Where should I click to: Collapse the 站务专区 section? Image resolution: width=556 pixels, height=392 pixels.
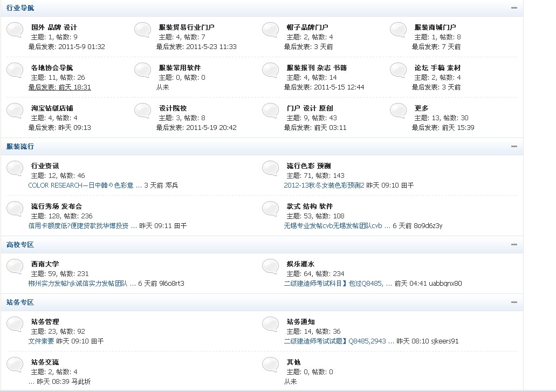[x=514, y=302]
